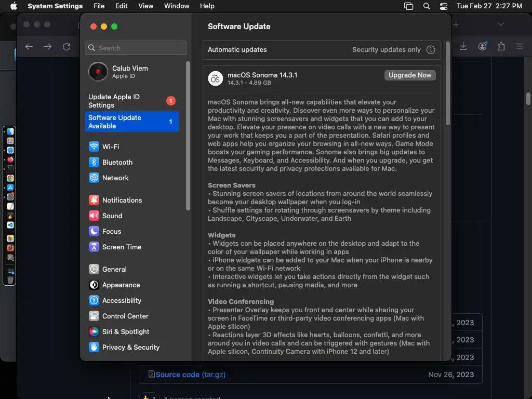Launch Firefox from the Dock
Image resolution: width=532 pixels, height=399 pixels.
pyautogui.click(x=10, y=159)
